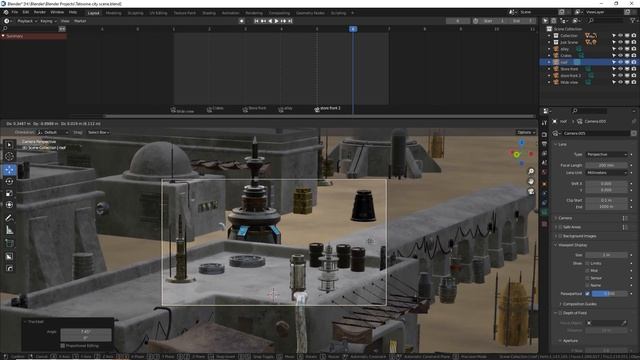The image size is (640, 360).
Task: Open the lens Type Perspective dropdown
Action: coord(606,155)
